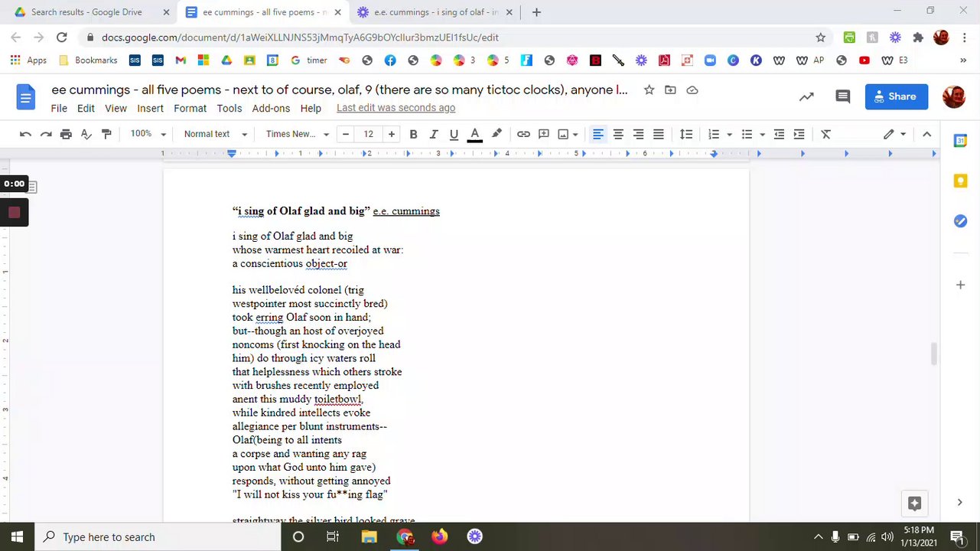Click the font size field showing 12
Viewport: 980px width, 551px height.
(369, 134)
